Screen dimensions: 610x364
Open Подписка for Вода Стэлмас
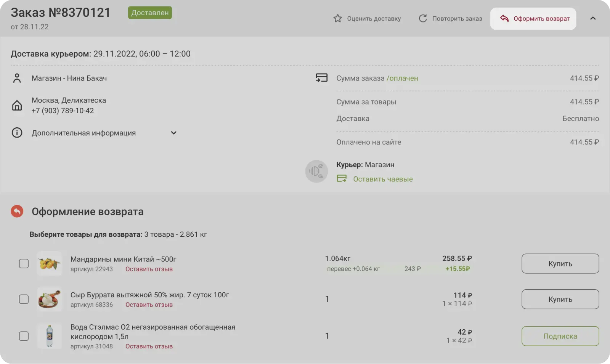pos(560,336)
